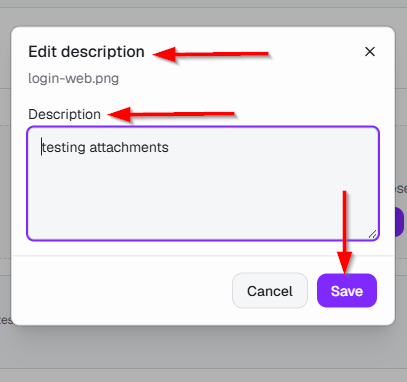Screen dimensions: 407x382
Task: Save the attachment description
Action: [x=347, y=291]
